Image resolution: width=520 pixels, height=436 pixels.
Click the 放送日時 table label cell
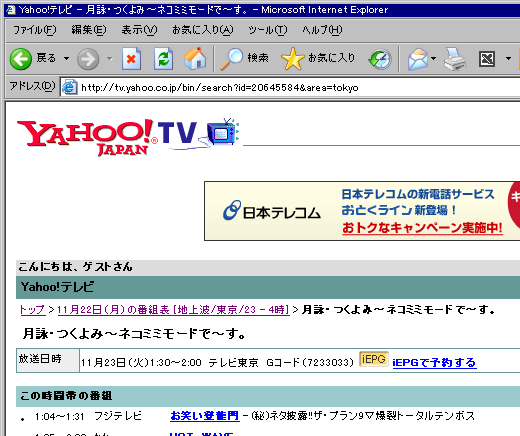(x=48, y=360)
